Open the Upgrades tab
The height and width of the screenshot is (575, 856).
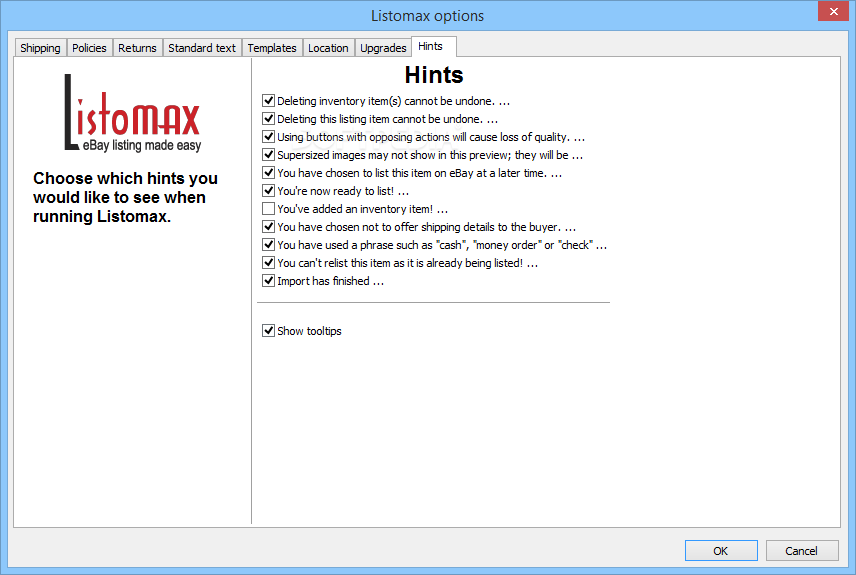tap(383, 48)
